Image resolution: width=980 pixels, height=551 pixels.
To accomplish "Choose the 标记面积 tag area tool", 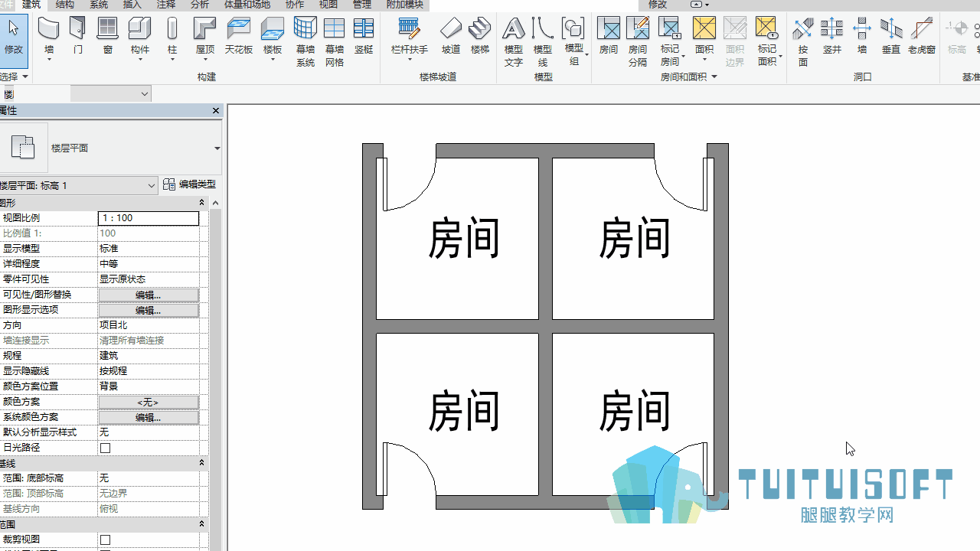I will (766, 42).
